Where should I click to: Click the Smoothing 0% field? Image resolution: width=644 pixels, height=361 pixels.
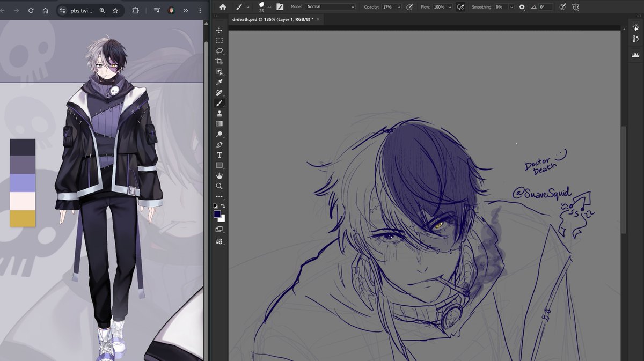pos(501,7)
